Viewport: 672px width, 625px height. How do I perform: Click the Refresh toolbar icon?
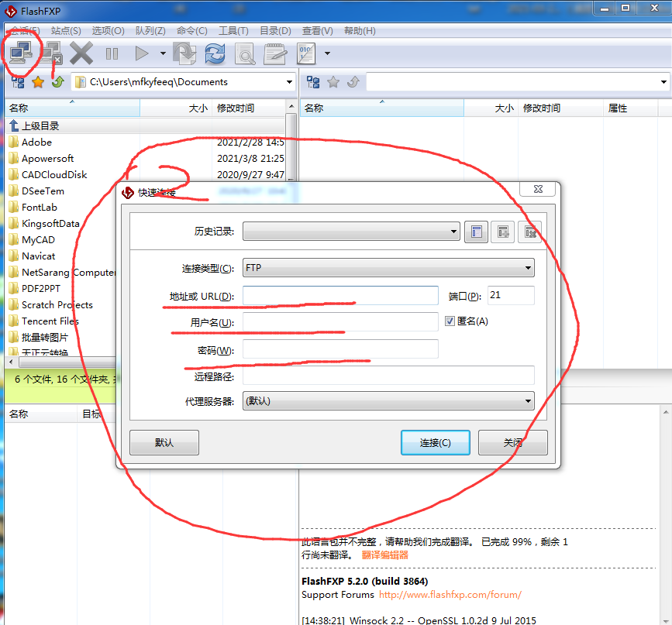tap(215, 53)
